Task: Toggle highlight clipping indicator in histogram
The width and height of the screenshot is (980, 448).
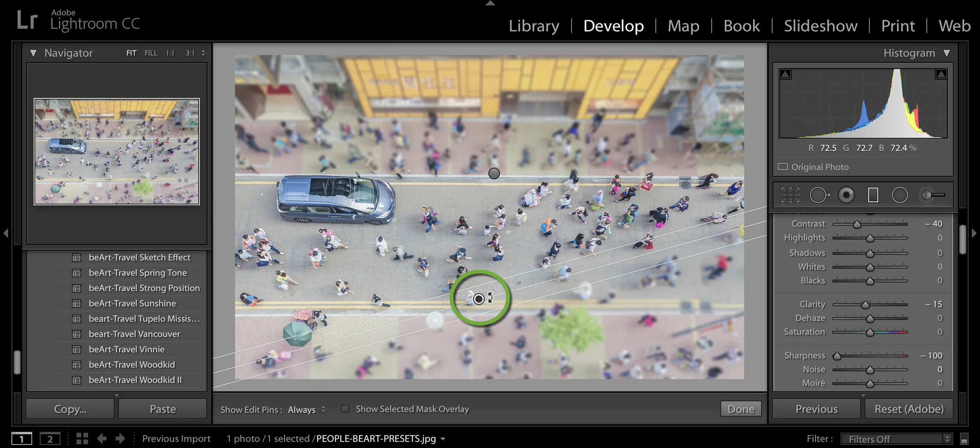Action: click(x=941, y=74)
